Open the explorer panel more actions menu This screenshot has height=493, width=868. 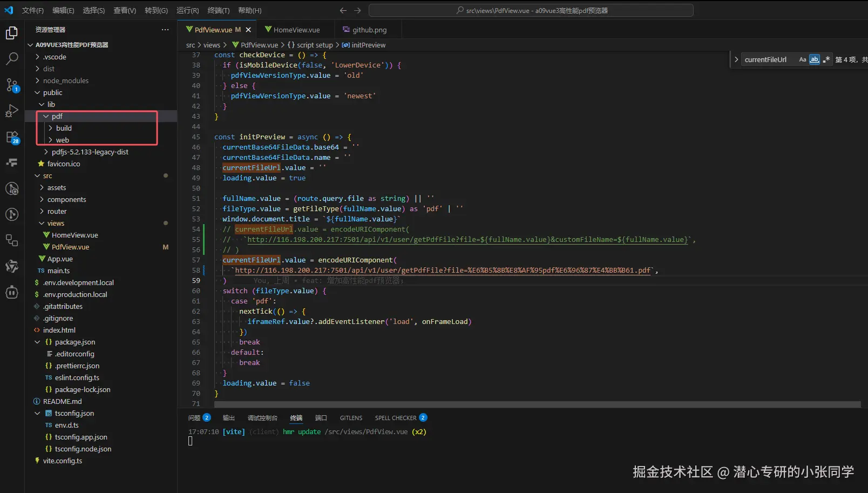(x=165, y=30)
